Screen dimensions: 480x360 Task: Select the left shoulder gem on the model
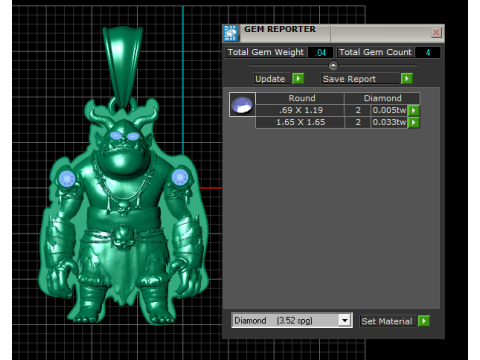coord(67,179)
